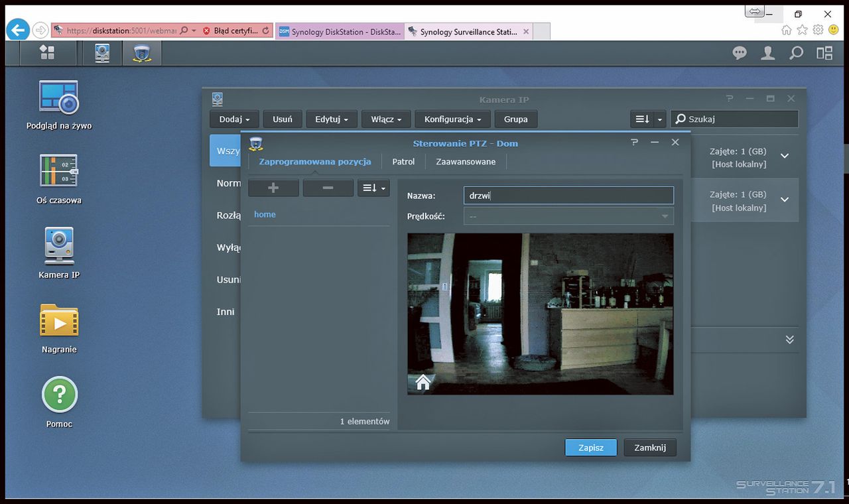Select the home preset in list
Viewport: 849px width, 504px height.
click(318, 214)
